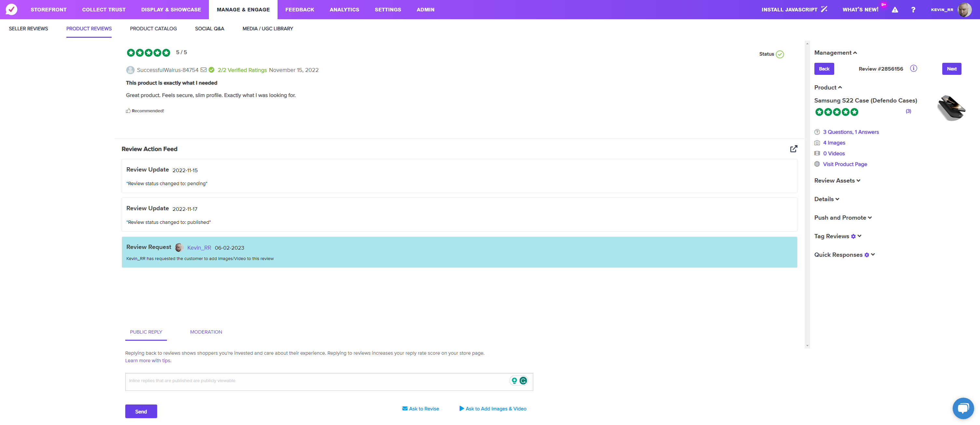Select the Public Reply tab
Screen dimensions: 980x425
[x=146, y=332]
